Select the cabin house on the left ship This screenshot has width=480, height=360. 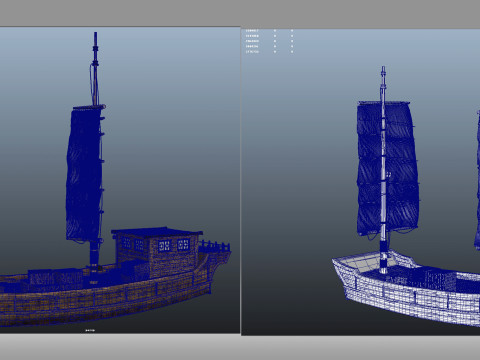click(x=157, y=253)
